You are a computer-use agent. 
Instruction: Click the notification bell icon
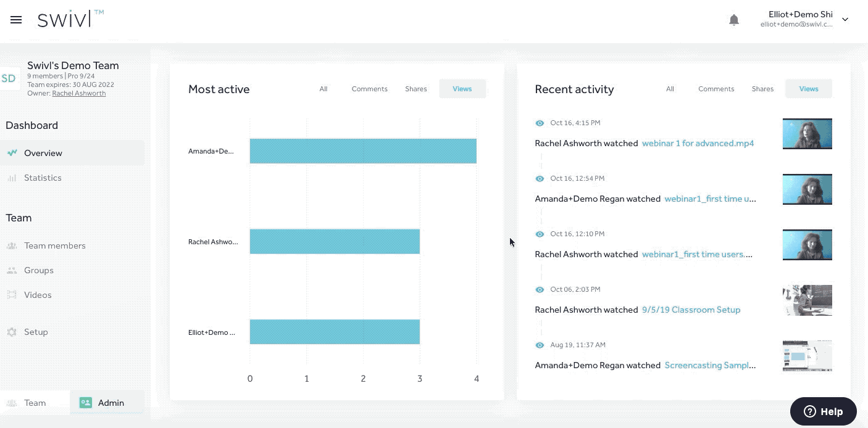pos(733,20)
